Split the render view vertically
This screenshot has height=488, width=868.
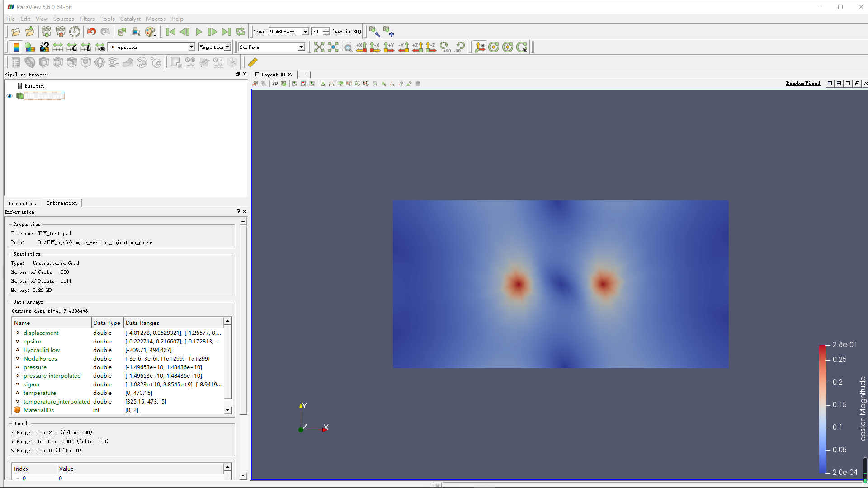point(839,83)
